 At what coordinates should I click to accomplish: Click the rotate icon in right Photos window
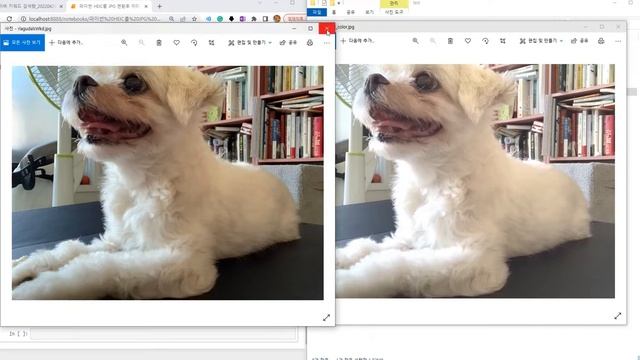tap(485, 41)
